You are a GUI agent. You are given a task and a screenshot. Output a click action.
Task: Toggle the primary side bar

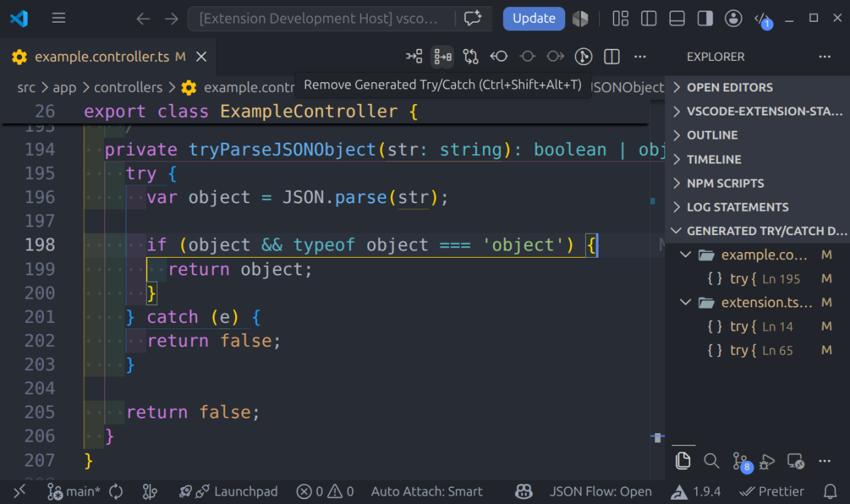[x=649, y=18]
